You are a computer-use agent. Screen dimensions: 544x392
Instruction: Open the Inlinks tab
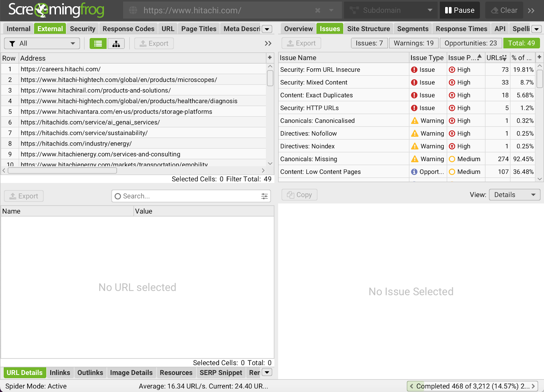[60, 373]
